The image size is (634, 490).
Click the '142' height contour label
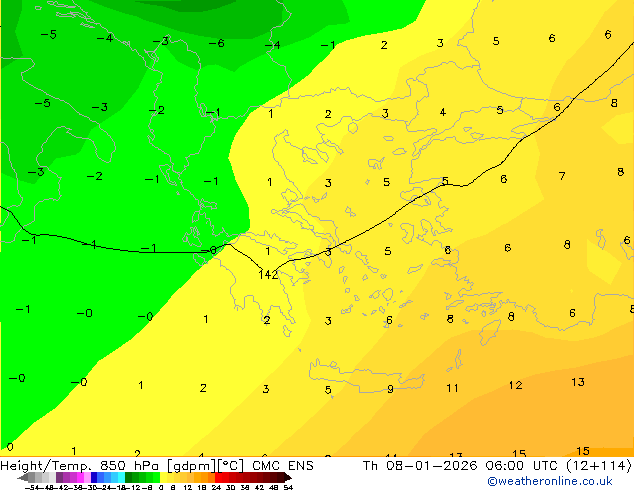tap(268, 275)
